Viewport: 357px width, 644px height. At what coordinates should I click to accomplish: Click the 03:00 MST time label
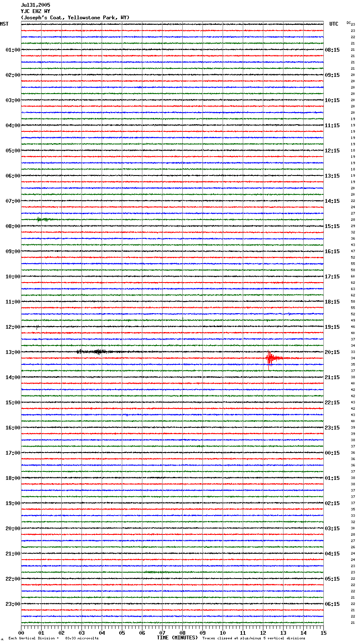tap(13, 100)
